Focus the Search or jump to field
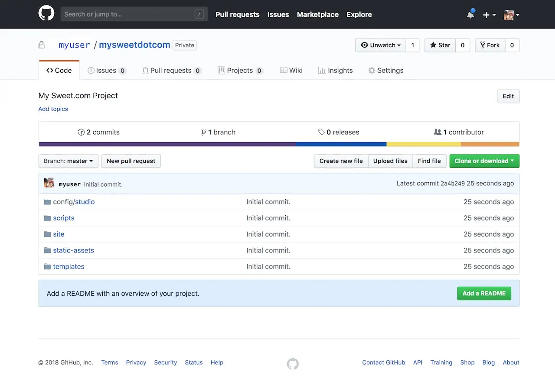Viewport: 555px width, 392px height. (134, 14)
